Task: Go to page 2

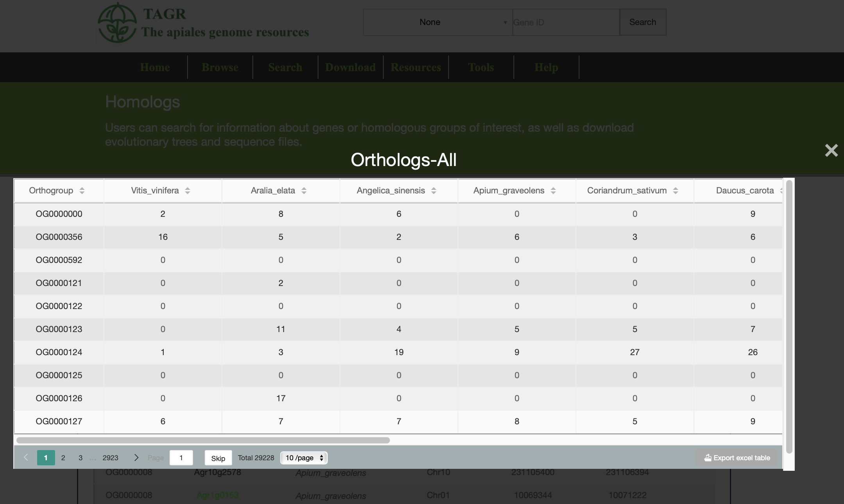Action: pos(63,458)
